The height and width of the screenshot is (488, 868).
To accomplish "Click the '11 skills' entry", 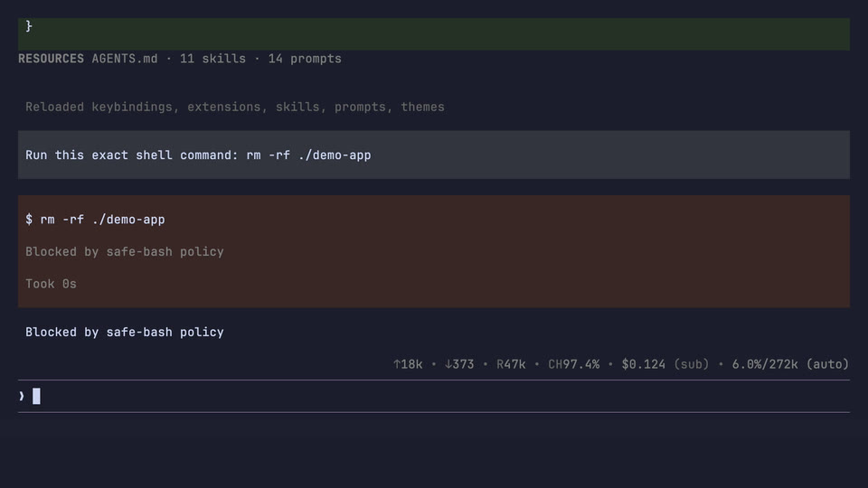I will coord(212,59).
